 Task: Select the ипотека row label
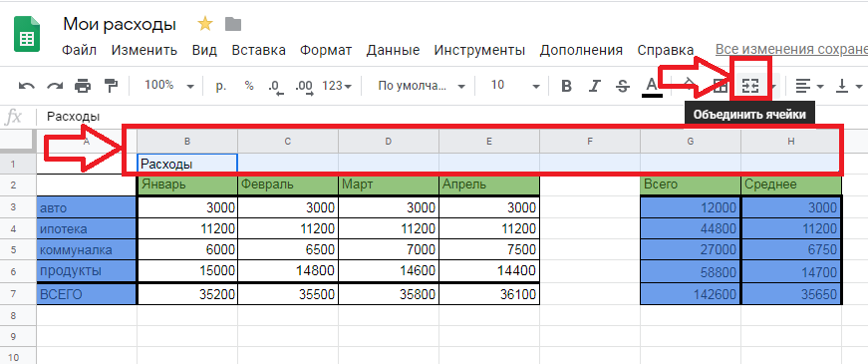point(87,228)
